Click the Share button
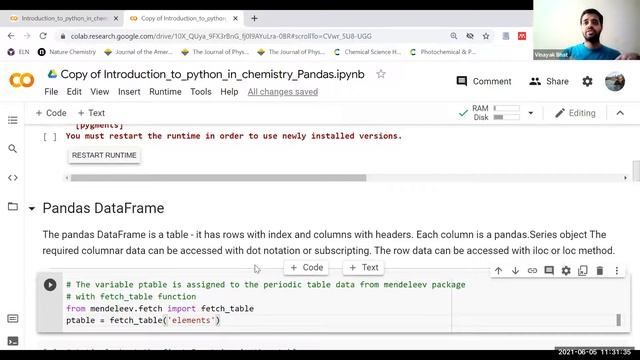 (x=549, y=81)
